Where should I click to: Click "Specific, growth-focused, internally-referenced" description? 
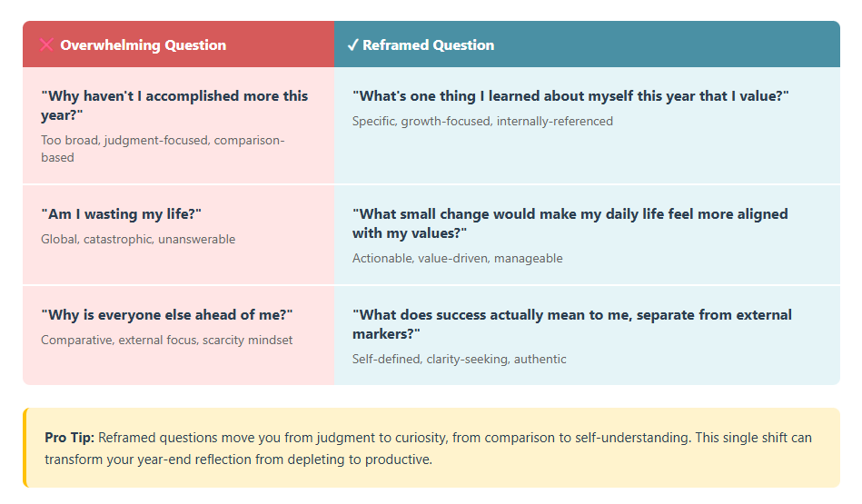point(482,121)
